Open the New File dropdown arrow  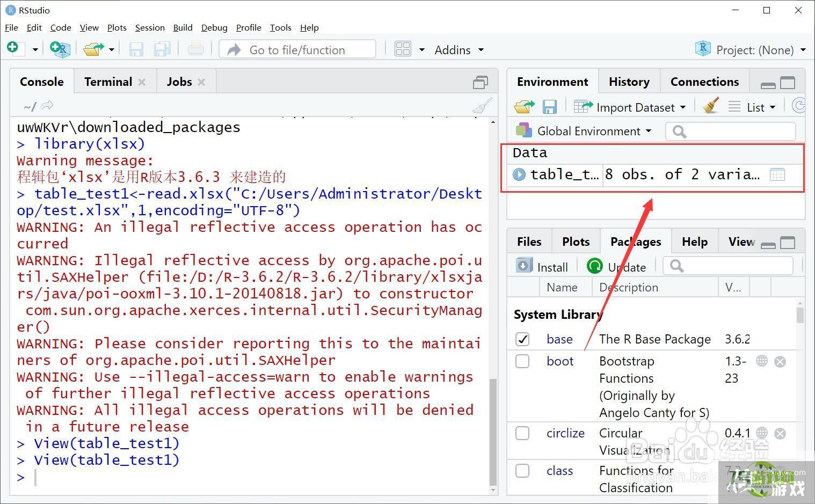(35, 49)
